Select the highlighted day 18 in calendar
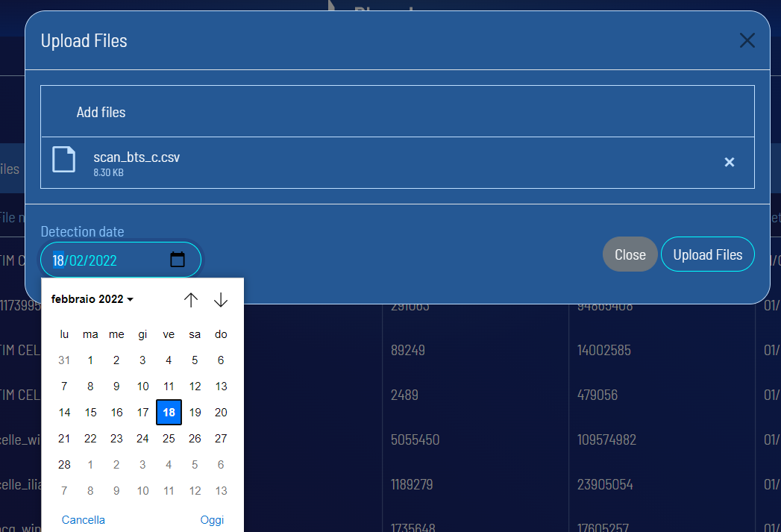781x532 pixels. tap(169, 413)
